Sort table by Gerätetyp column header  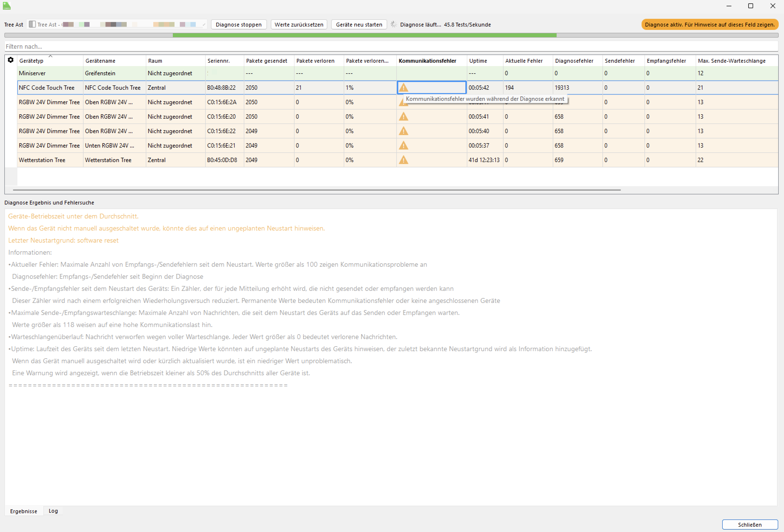pos(31,61)
